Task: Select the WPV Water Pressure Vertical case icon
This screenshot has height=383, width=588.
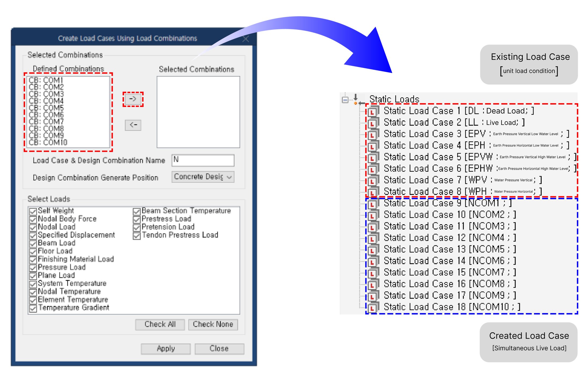Action: pyautogui.click(x=372, y=180)
